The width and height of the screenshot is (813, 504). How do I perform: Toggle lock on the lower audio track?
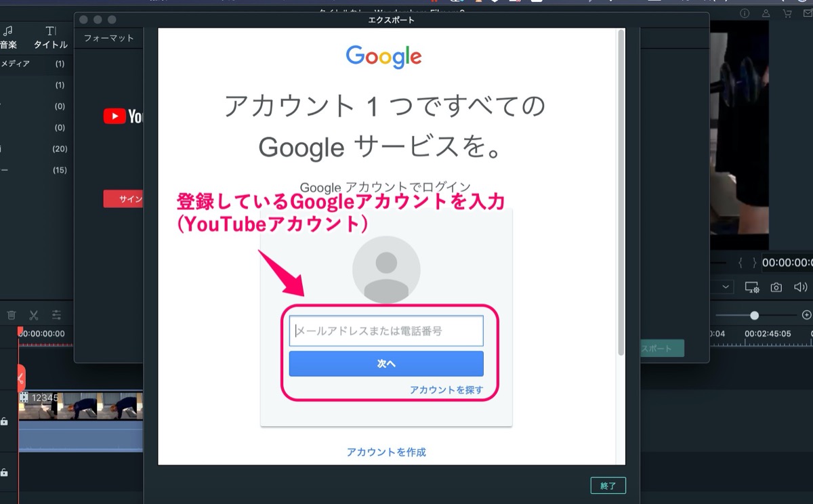pyautogui.click(x=4, y=472)
